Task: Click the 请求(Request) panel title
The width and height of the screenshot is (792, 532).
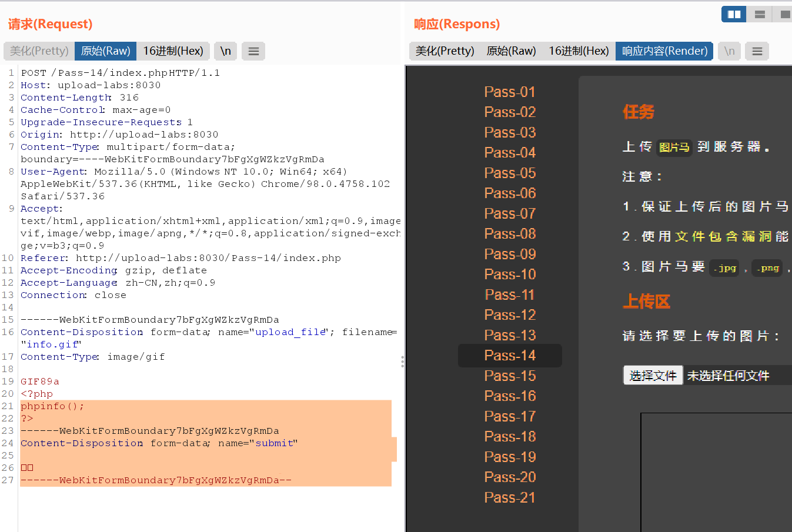Action: click(x=51, y=24)
